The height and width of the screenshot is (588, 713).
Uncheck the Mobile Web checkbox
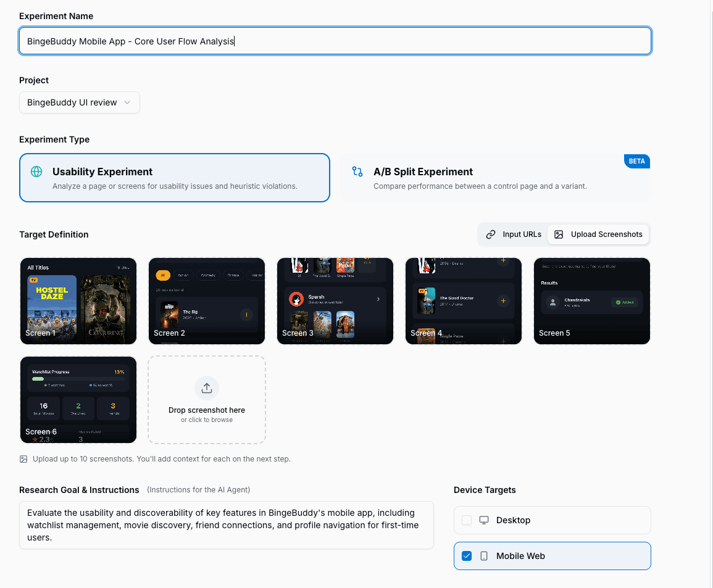coord(467,555)
